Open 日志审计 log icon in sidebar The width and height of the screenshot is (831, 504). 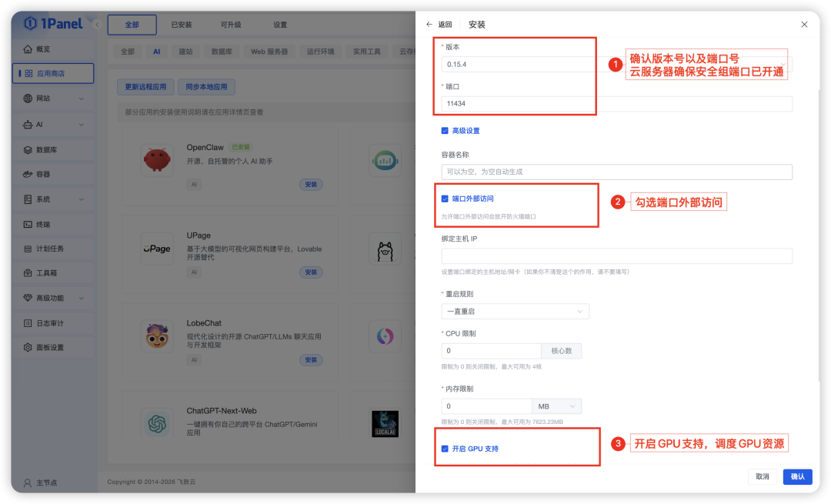pos(28,323)
